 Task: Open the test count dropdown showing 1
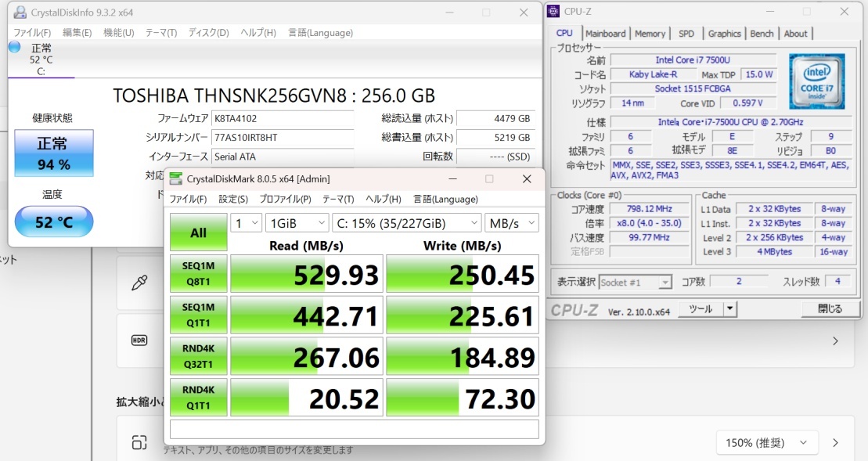(x=247, y=223)
